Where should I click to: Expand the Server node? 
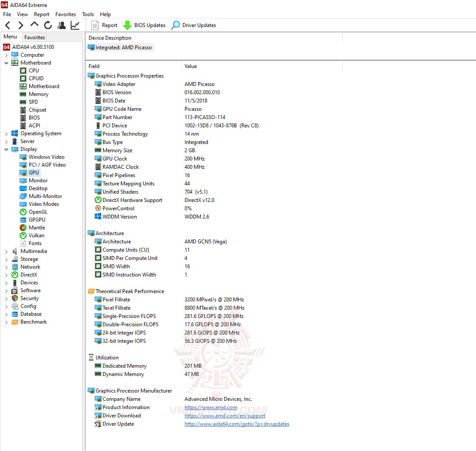(7, 142)
